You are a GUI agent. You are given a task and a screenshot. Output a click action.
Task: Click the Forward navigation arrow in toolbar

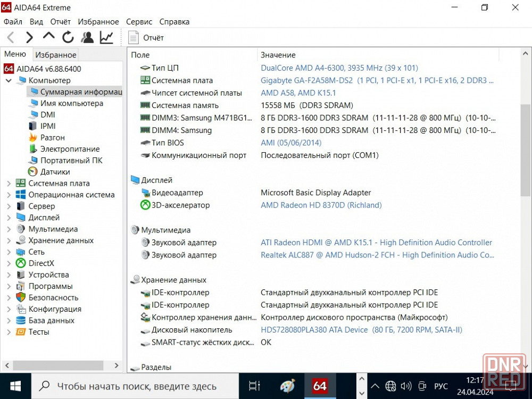(29, 37)
